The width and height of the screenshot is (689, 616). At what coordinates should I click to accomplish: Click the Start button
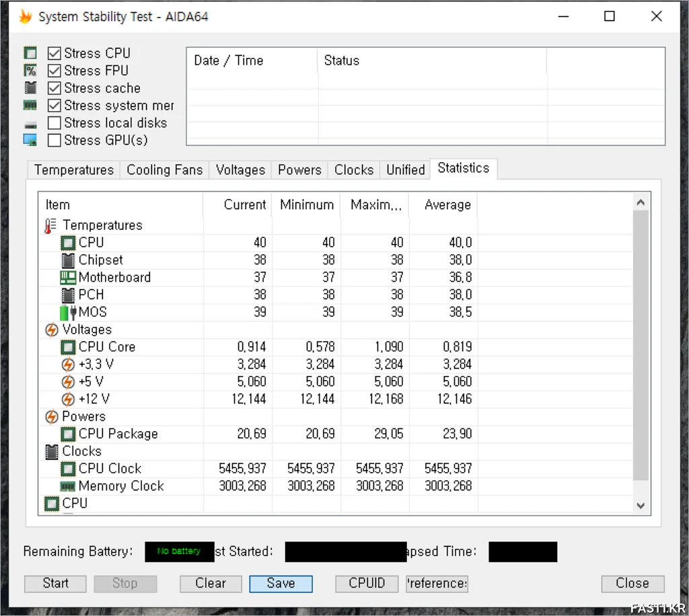tap(55, 584)
